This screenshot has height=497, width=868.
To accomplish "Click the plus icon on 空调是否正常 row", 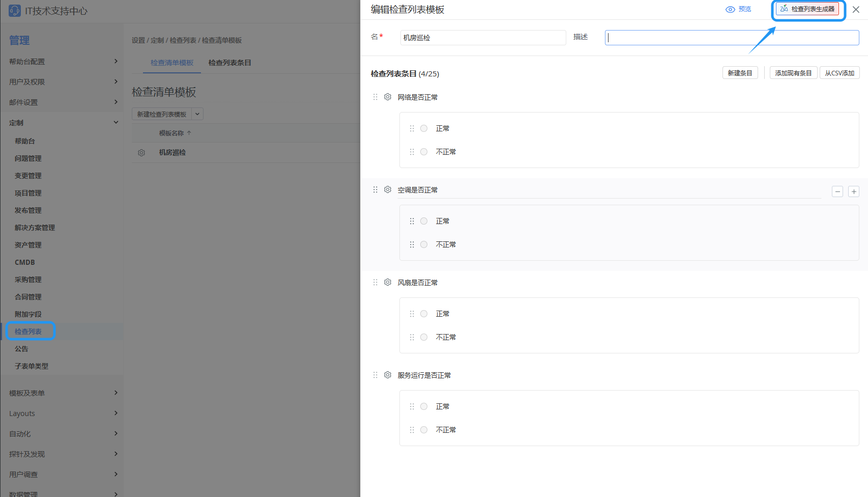I will tap(854, 191).
